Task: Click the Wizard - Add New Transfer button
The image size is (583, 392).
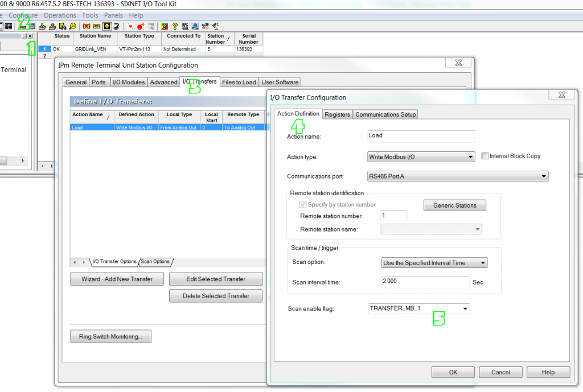Action: click(117, 279)
